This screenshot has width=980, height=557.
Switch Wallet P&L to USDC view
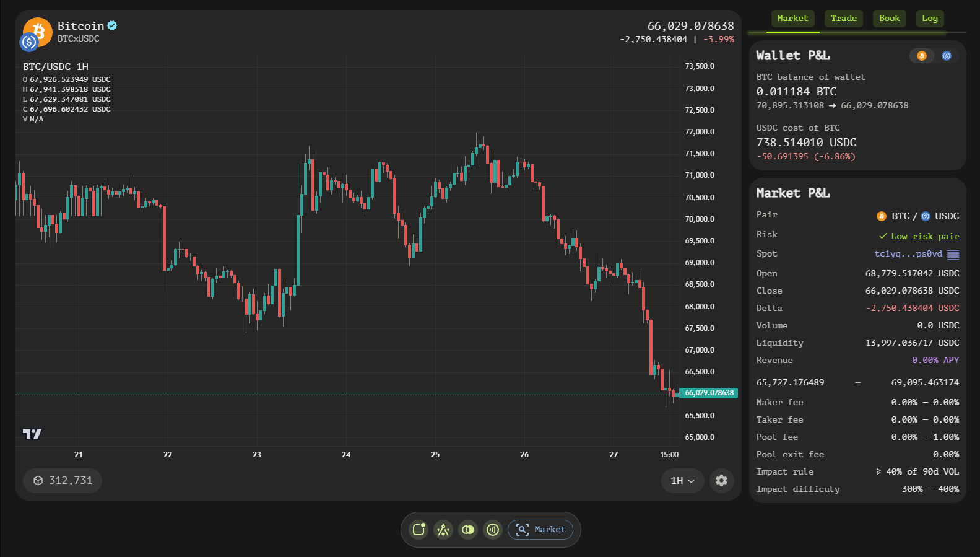point(947,56)
